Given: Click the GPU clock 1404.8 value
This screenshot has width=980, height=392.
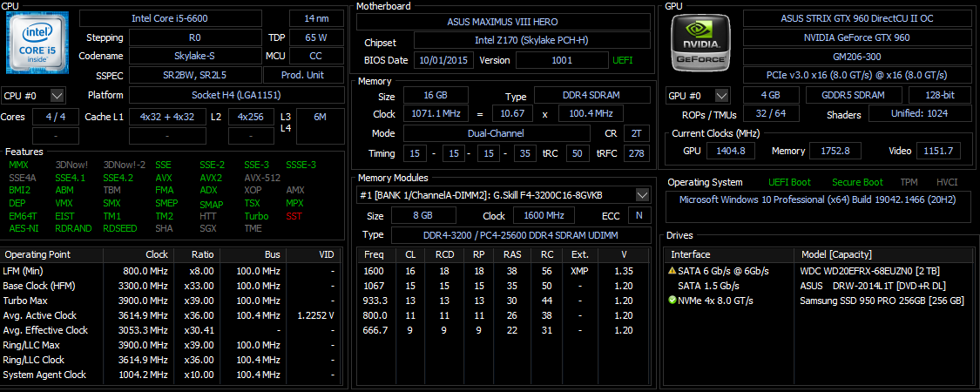Looking at the screenshot, I should [731, 151].
